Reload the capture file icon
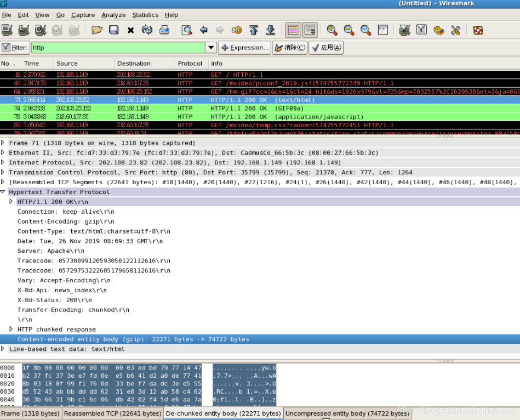The height and width of the screenshot is (420, 520). pyautogui.click(x=147, y=30)
